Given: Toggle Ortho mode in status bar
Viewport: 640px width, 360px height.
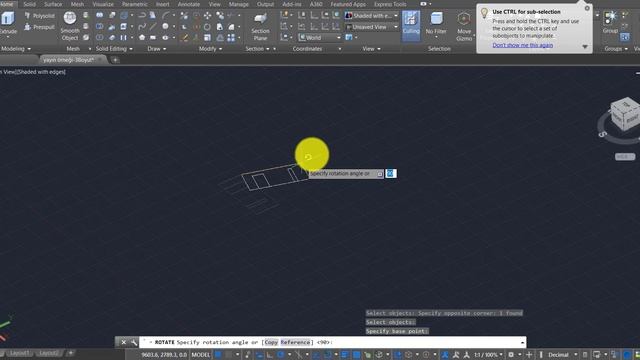Looking at the screenshot, I should pos(270,355).
